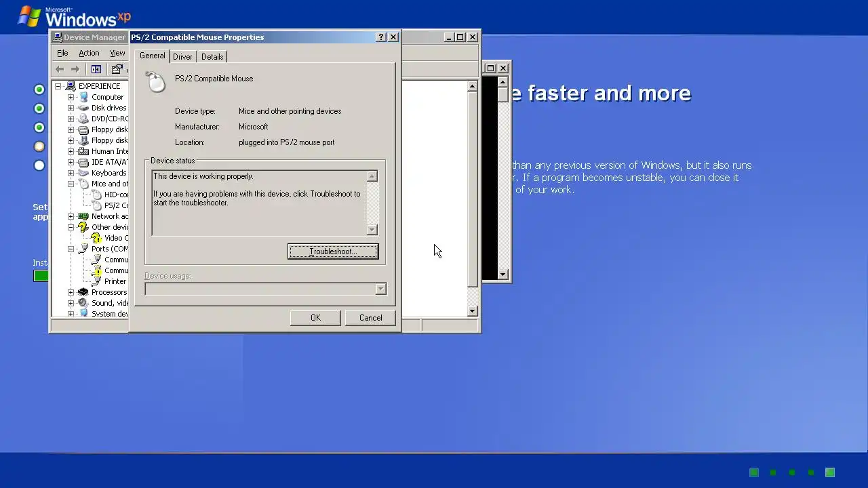Select Mice and other pointing devices node

(110, 184)
